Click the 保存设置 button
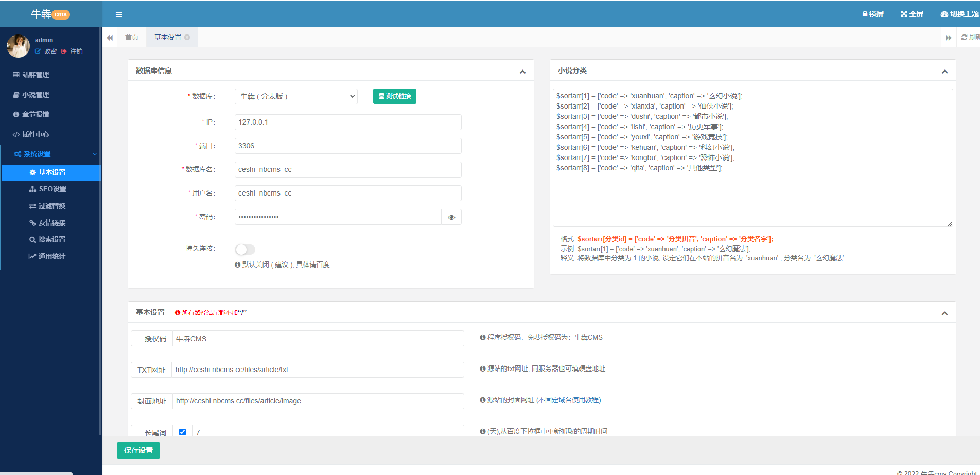The image size is (980, 475). tap(138, 450)
